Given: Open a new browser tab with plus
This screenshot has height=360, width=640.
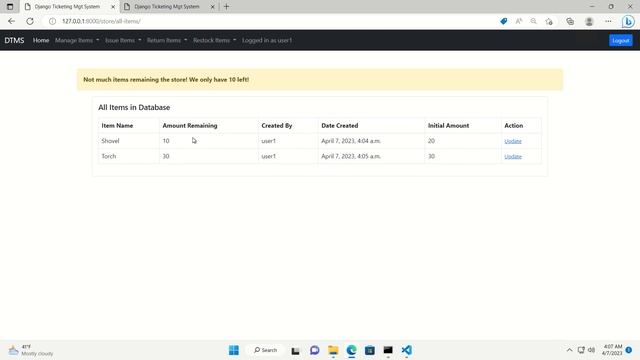Looking at the screenshot, I should click(227, 7).
